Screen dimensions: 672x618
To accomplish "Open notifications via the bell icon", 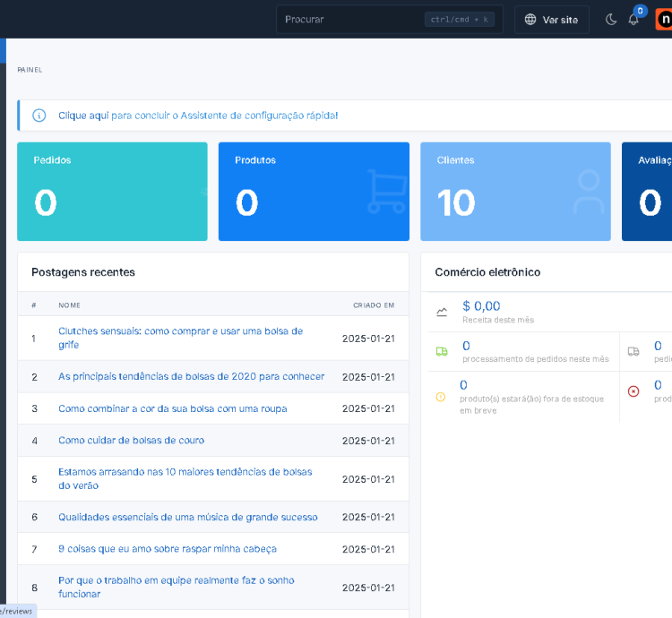I will point(633,20).
